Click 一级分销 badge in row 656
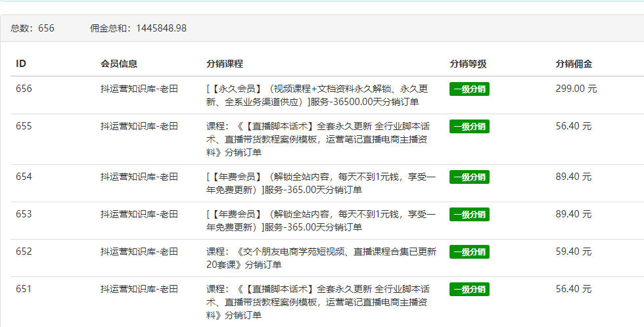The width and height of the screenshot is (644, 327). tap(469, 89)
